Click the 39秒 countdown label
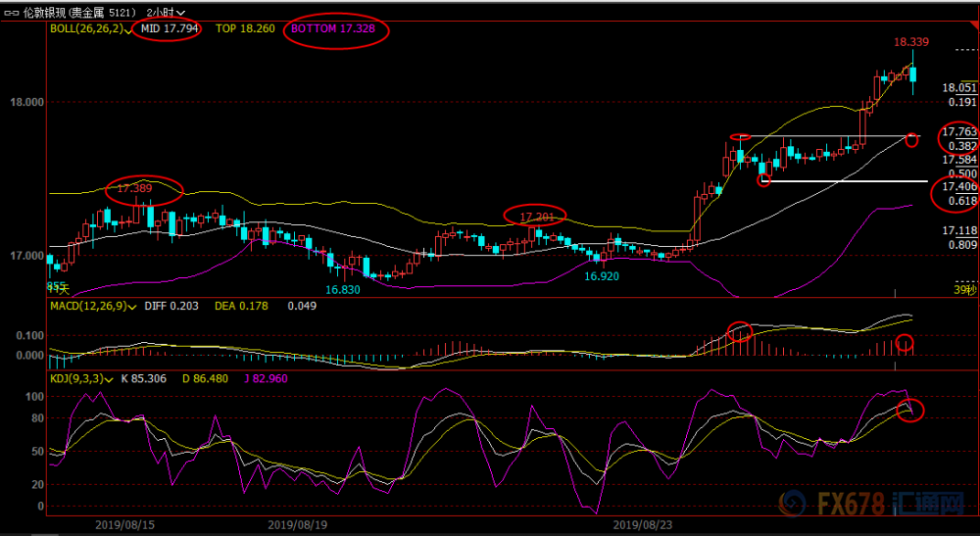 pyautogui.click(x=965, y=290)
